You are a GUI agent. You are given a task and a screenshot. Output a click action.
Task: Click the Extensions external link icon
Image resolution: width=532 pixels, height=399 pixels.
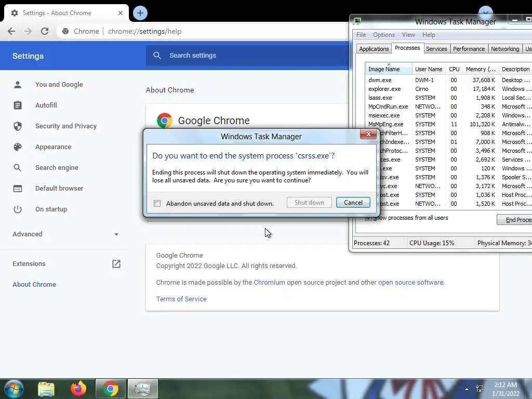[116, 263]
